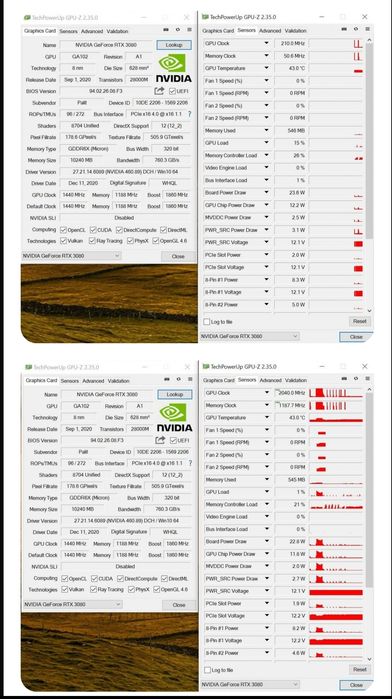Toggle the Vulkan checkbox in lower Graphics Card window
The image size is (392, 699).
point(65,589)
